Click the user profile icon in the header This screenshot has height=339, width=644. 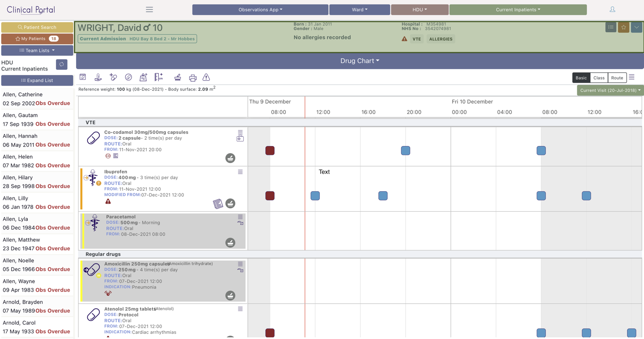(x=612, y=9)
